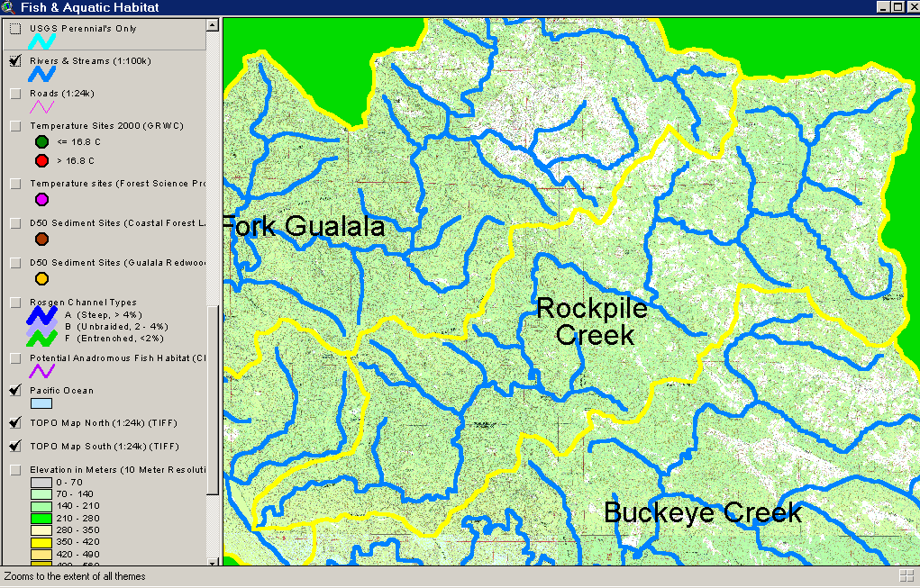
Task: Click the 'B (Unbraided, 2 - 4%)' legend label
Action: [116, 327]
